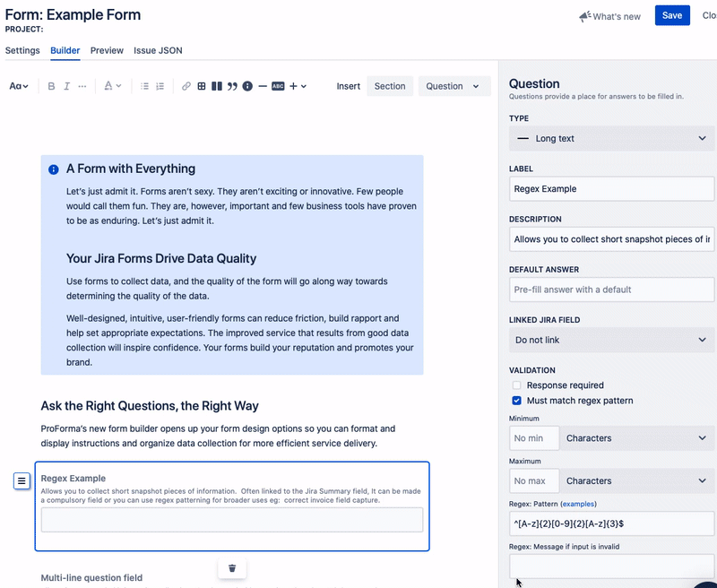Open the regex pattern examples link

pos(577,504)
